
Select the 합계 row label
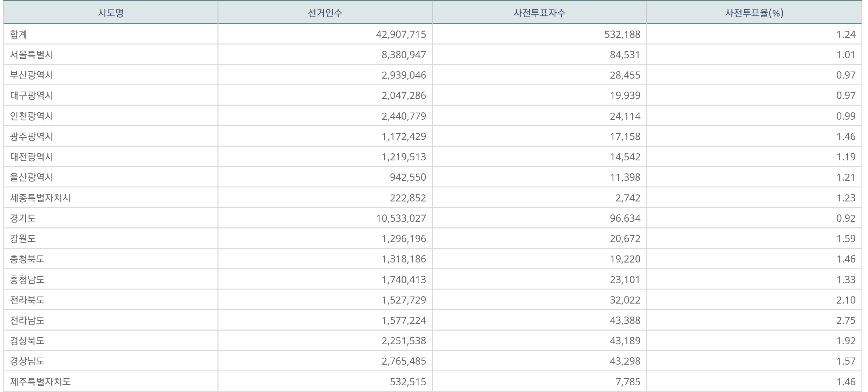coord(19,34)
